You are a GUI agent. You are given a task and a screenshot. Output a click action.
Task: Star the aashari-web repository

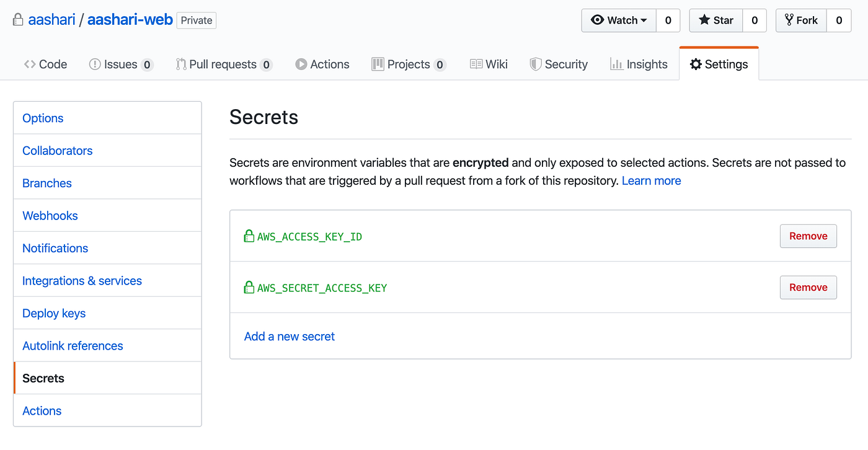[716, 20]
